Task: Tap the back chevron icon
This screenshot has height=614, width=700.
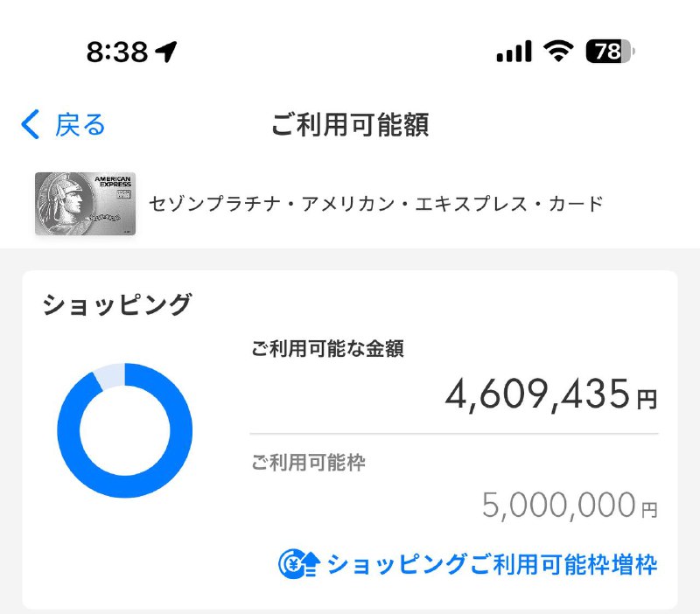Action: [x=27, y=125]
